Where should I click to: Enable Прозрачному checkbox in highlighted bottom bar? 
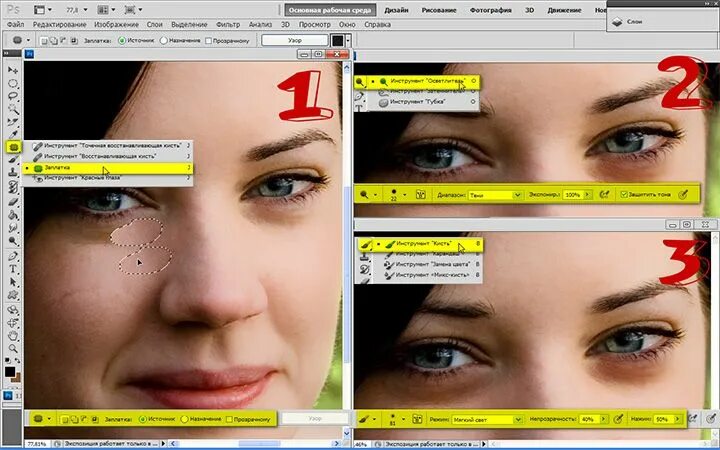[x=229, y=420]
